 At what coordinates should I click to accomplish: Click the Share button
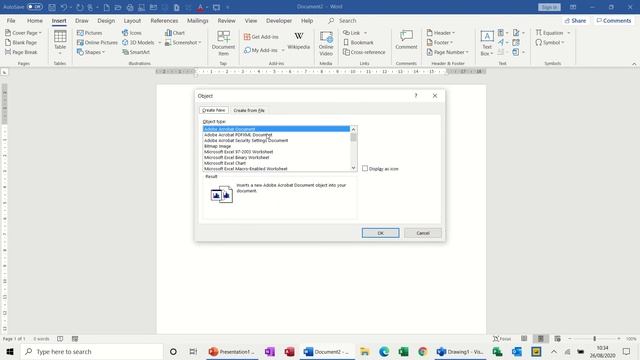[575, 20]
